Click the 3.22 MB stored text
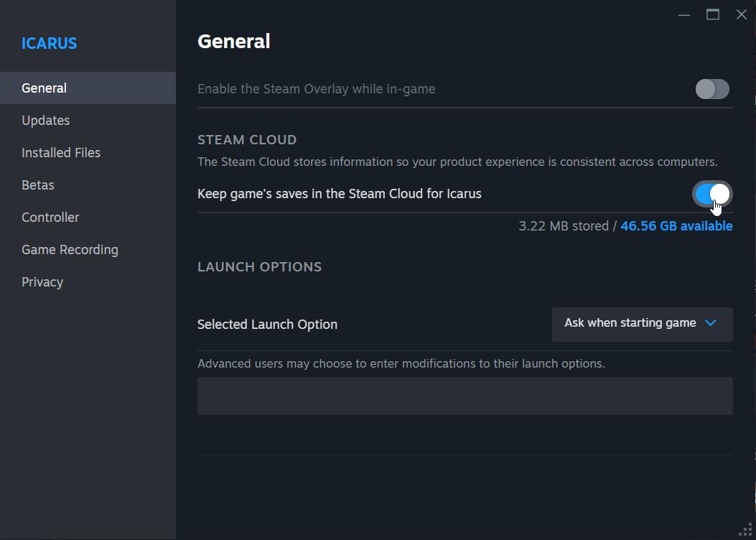 [563, 225]
